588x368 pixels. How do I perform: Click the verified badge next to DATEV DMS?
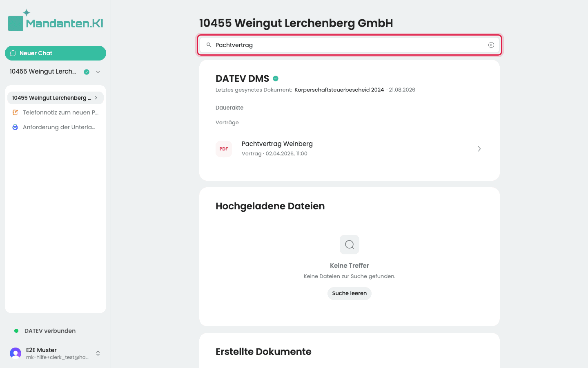276,79
